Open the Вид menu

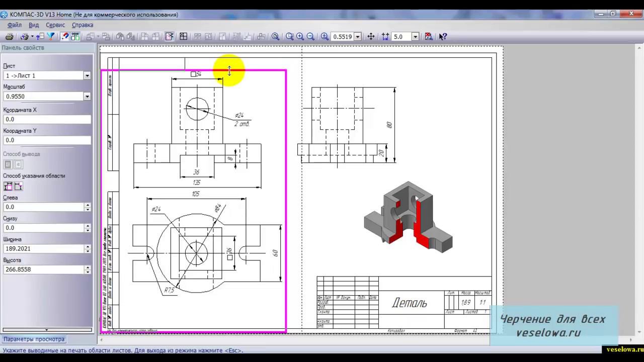(x=34, y=25)
